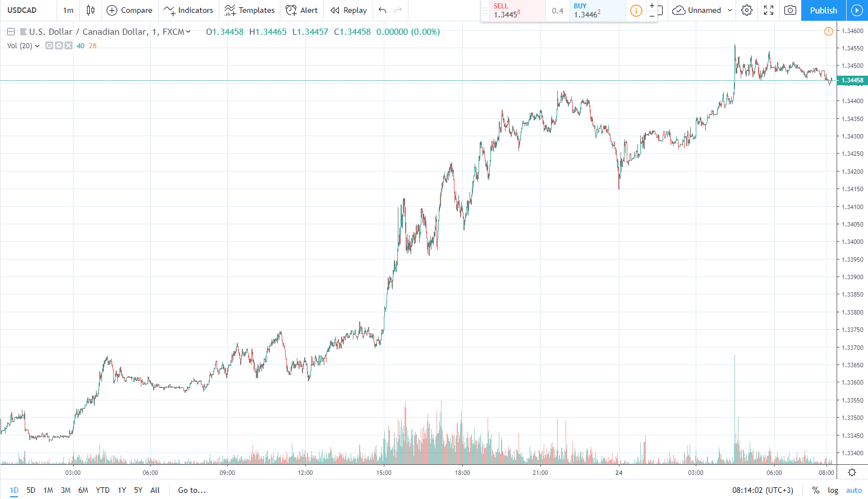The height and width of the screenshot is (499, 868).
Task: Select the 5D date range
Action: pyautogui.click(x=31, y=490)
